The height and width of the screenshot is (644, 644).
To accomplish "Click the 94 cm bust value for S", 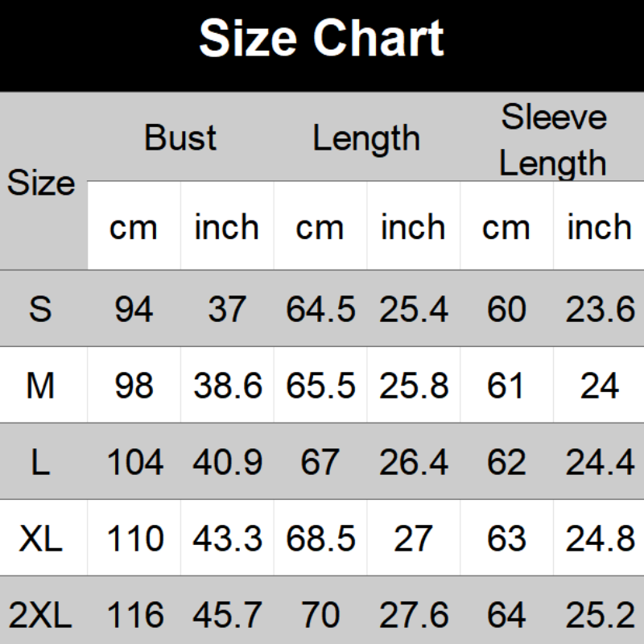I will pos(134,309).
